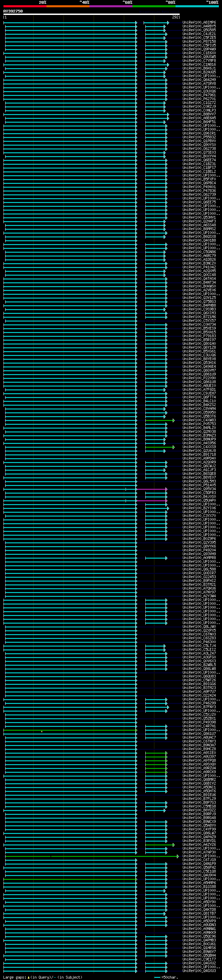Choose the UniRef100_P62701 entry
The width and height of the screenshot is (222, 980).
pyautogui.click(x=199, y=99)
